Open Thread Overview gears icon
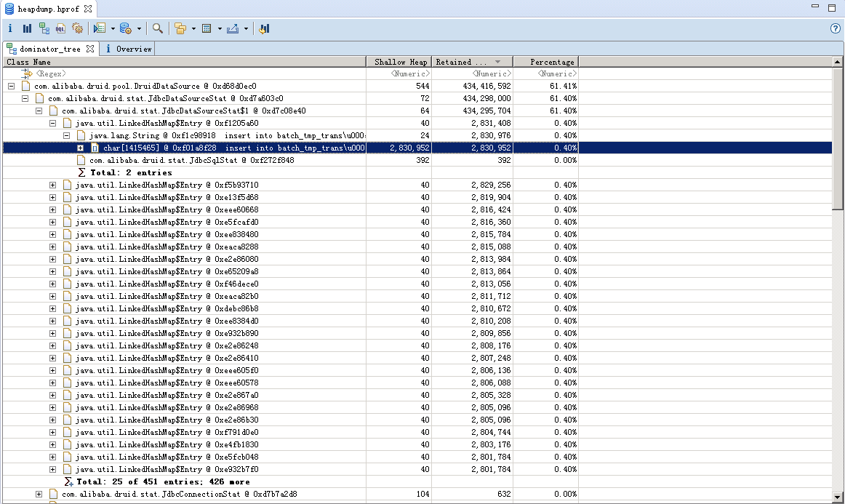The image size is (845, 504). click(x=78, y=28)
